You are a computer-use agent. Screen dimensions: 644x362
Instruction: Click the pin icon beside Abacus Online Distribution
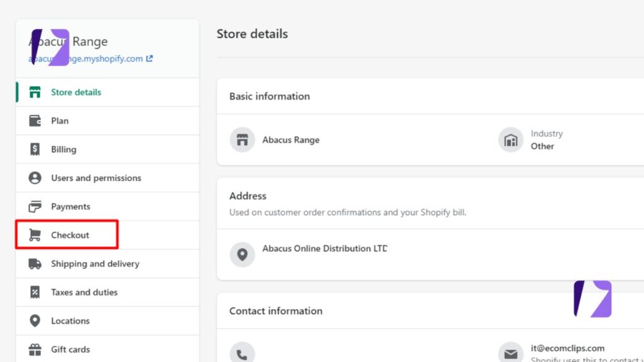pyautogui.click(x=242, y=255)
